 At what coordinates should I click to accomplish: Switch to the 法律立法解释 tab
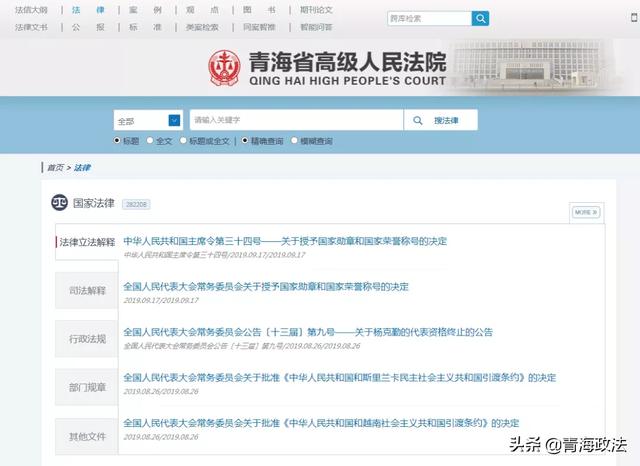[87, 242]
